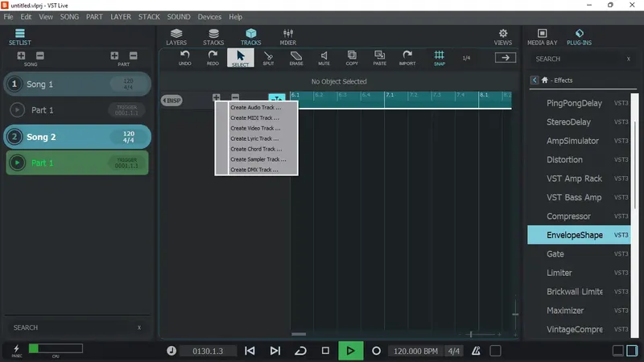Play Part 1 under Song 2
The height and width of the screenshot is (362, 644).
(x=17, y=163)
